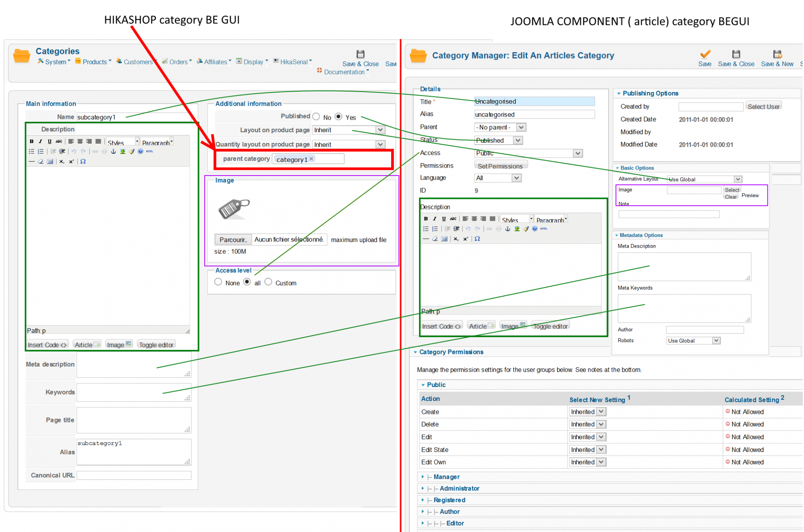Collapse Publishing Options panel
Viewport: 804px width, 532px height.
(x=650, y=93)
